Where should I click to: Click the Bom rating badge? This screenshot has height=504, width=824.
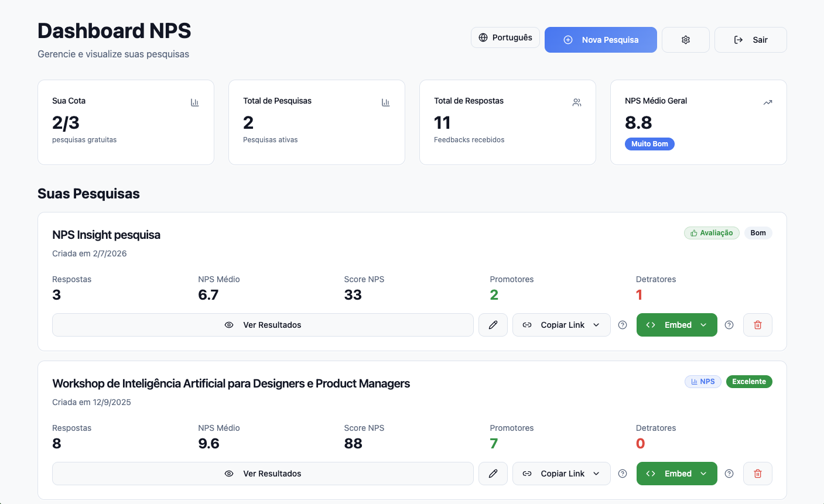(x=758, y=233)
